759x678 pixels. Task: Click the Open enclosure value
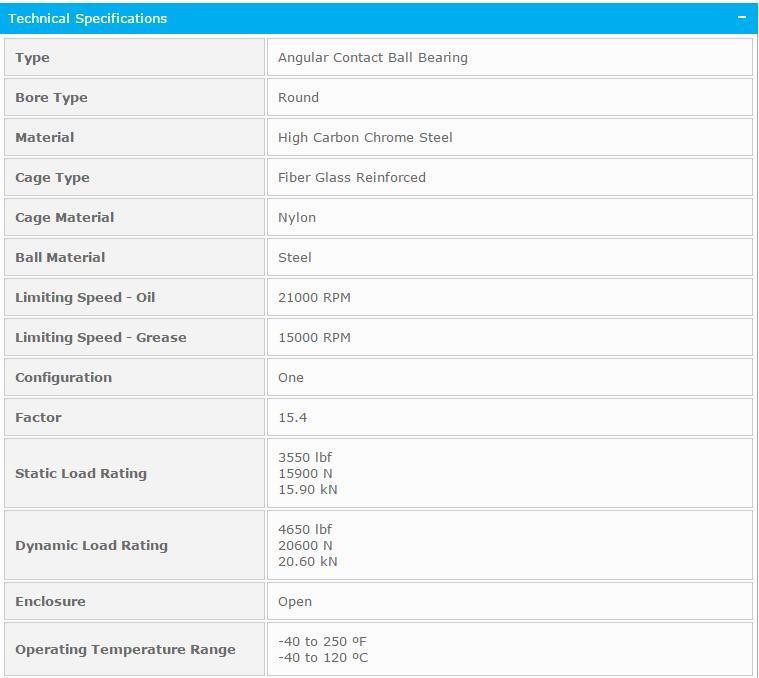(295, 601)
